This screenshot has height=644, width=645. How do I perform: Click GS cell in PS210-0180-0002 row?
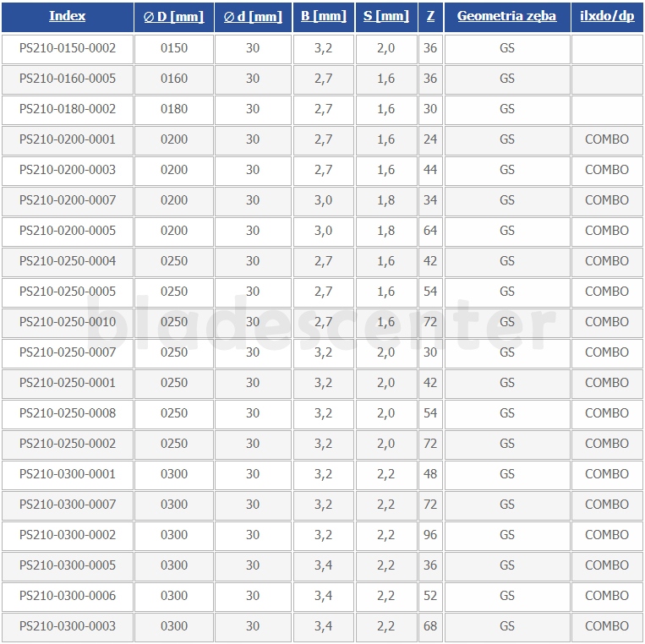507,109
